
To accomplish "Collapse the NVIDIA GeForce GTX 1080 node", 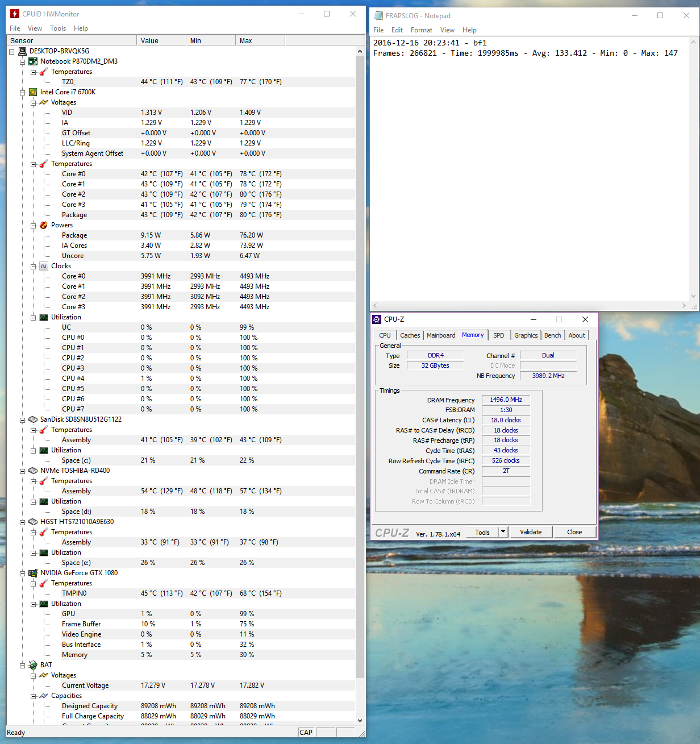I will coord(23,573).
